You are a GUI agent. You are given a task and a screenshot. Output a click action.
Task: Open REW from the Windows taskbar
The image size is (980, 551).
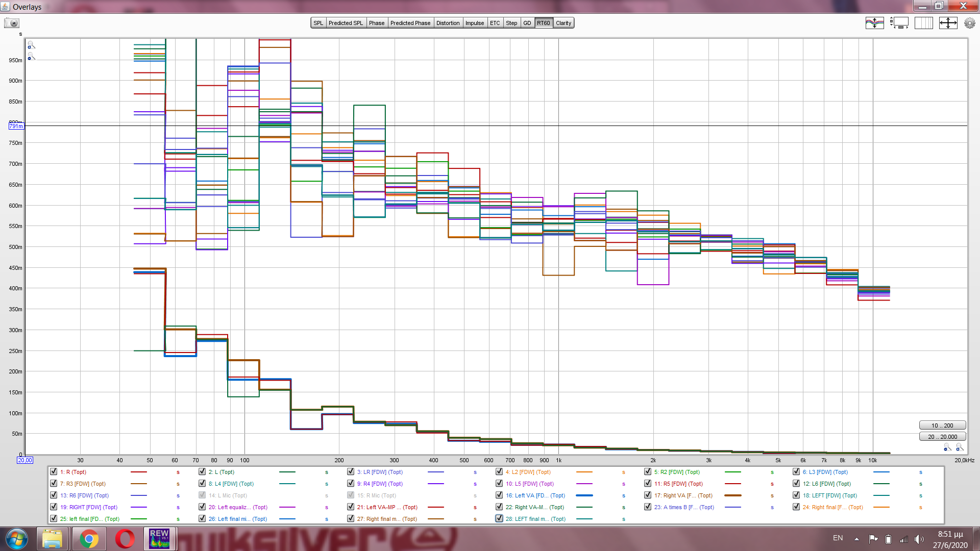tap(159, 538)
